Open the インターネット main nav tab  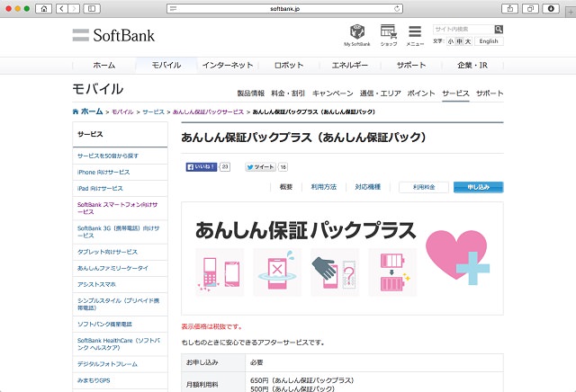(x=228, y=66)
